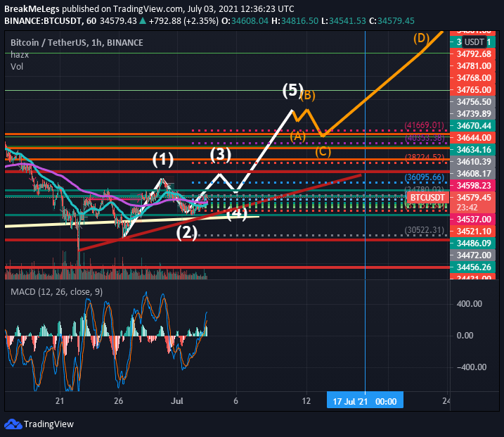The height and width of the screenshot is (437, 504).
Task: Click the 34521.10 price axis label
Action: coord(474,232)
